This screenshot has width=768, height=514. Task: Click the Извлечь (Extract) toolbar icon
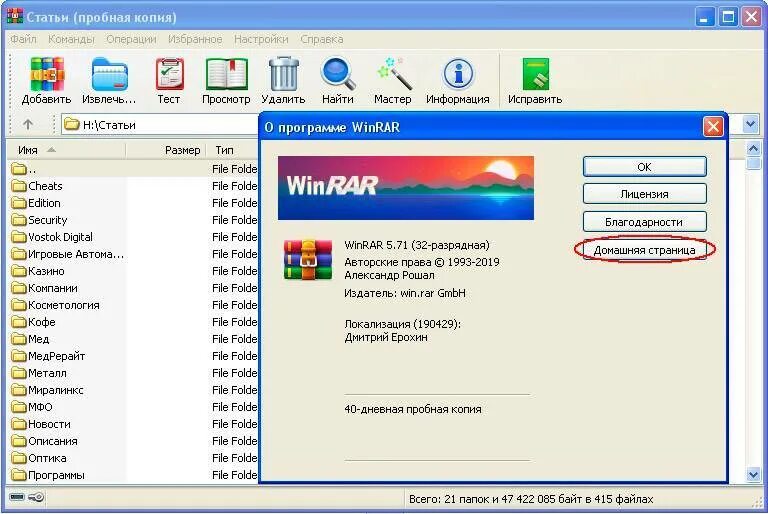click(x=110, y=74)
